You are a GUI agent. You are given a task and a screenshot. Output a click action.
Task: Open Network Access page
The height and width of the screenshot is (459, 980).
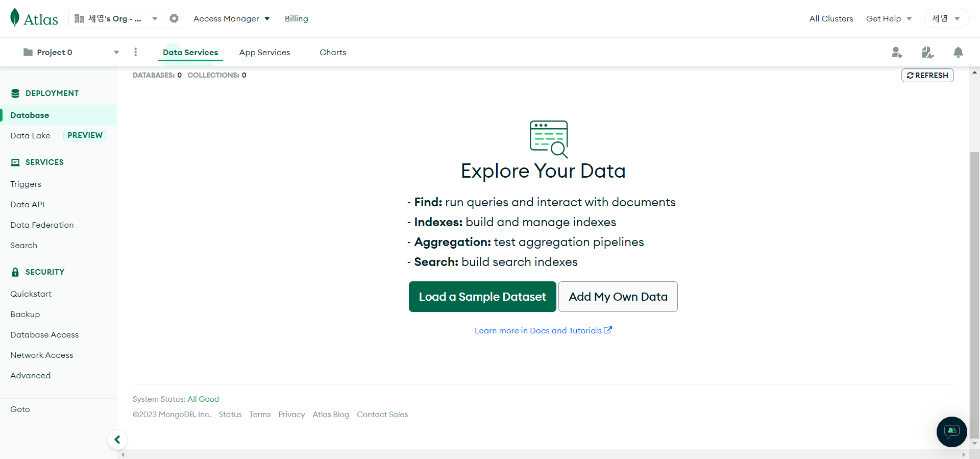point(41,355)
